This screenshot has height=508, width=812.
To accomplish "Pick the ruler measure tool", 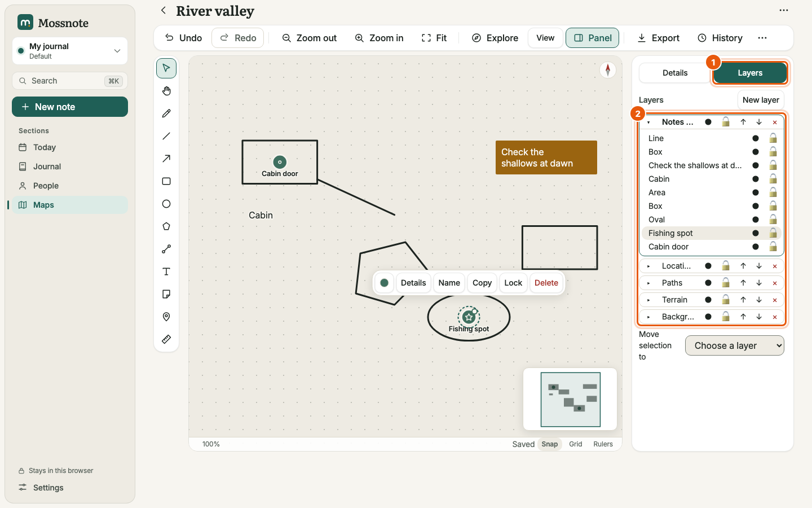I will pyautogui.click(x=166, y=339).
